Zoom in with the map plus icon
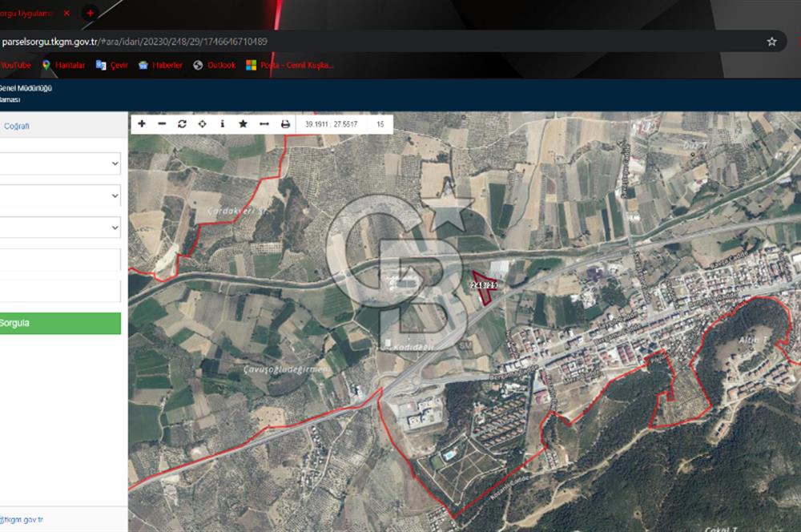This screenshot has width=801, height=532. click(142, 124)
